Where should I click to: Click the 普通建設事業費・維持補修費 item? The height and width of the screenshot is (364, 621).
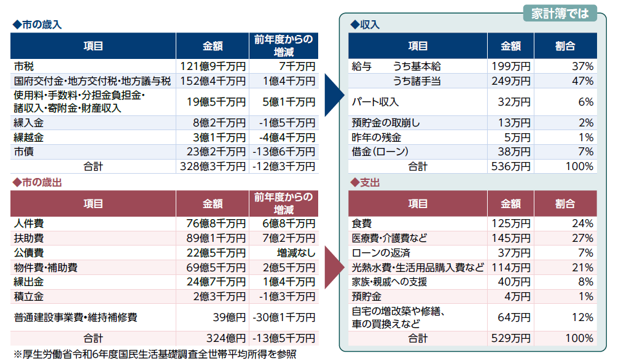click(x=75, y=317)
